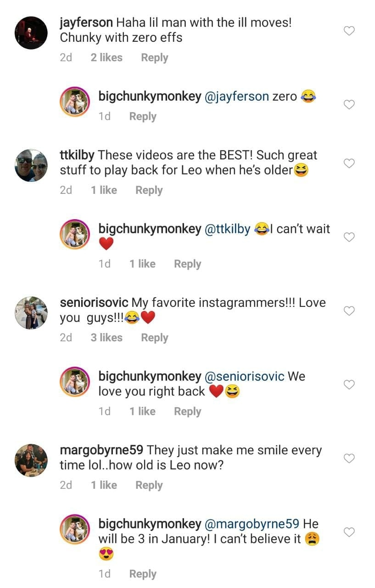The height and width of the screenshot is (588, 375).
Task: Like seniorisovic's comment
Action: 349,311
